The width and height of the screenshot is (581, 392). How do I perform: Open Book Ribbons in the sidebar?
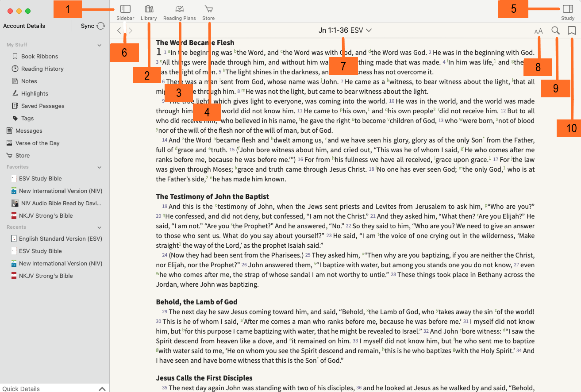click(x=40, y=56)
